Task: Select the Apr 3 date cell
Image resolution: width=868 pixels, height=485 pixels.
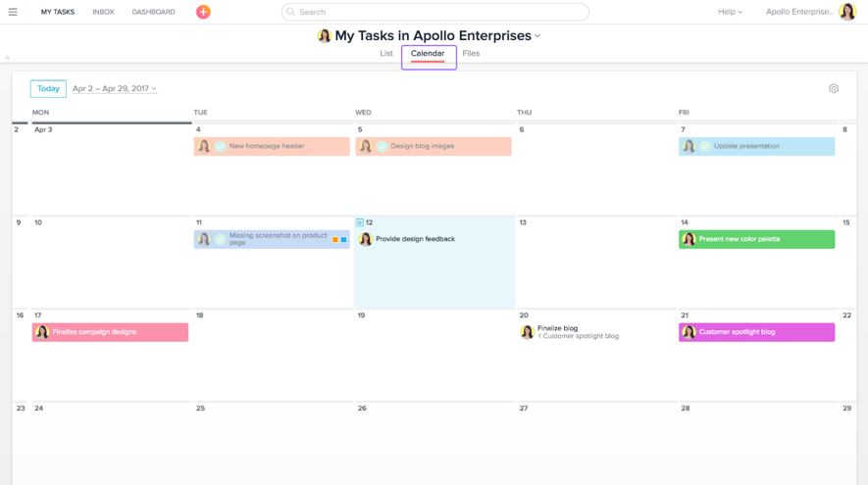Action: point(111,170)
